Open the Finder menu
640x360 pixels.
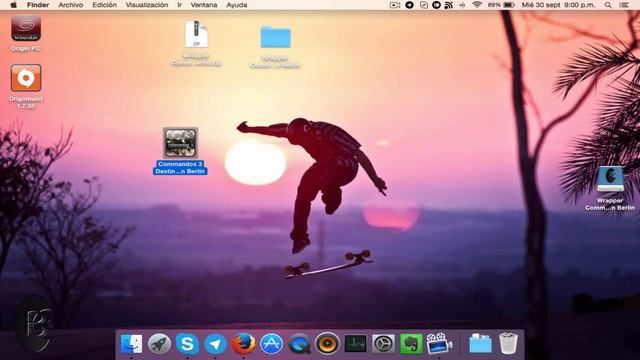click(x=38, y=5)
